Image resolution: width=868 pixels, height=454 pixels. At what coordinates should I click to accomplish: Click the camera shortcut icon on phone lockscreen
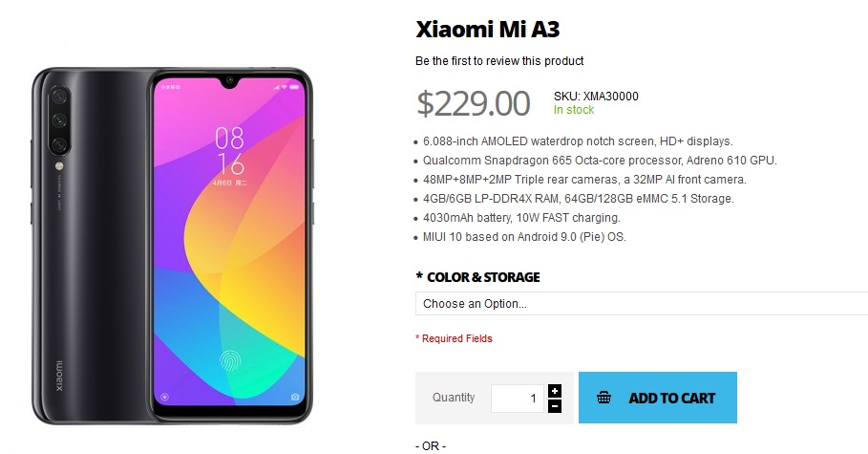[295, 396]
